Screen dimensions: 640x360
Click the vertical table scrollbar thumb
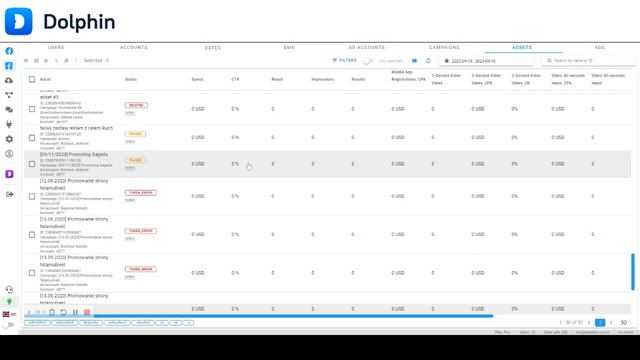[x=633, y=272]
